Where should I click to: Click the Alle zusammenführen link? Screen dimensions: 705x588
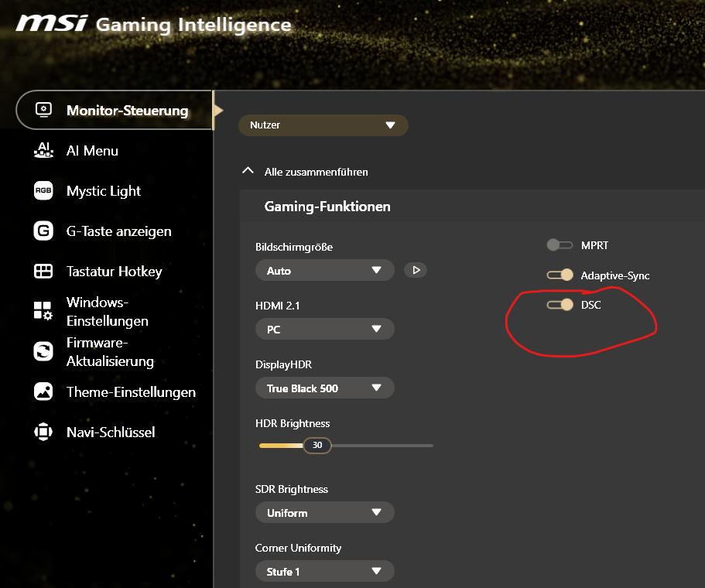coord(316,172)
